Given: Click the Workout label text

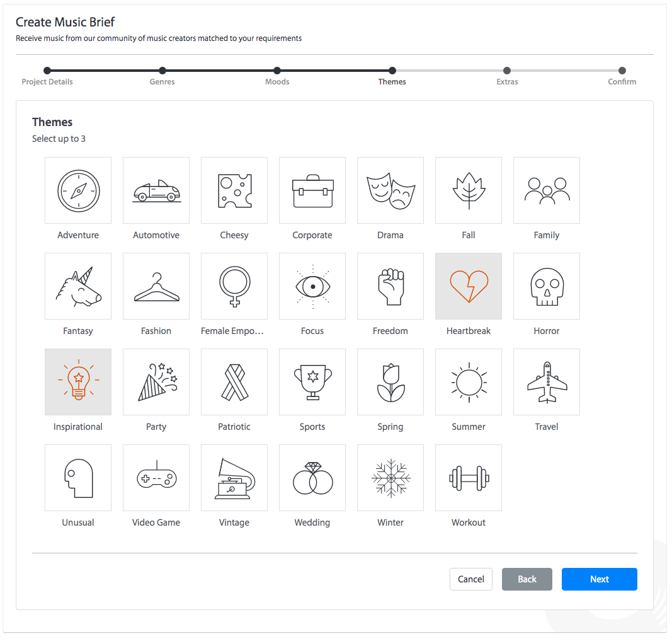Looking at the screenshot, I should 469,523.
